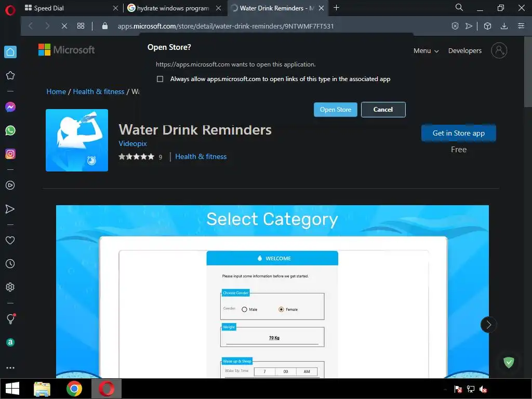Click the Water Drink Reminders app icon
The width and height of the screenshot is (532, 399).
[x=77, y=140]
